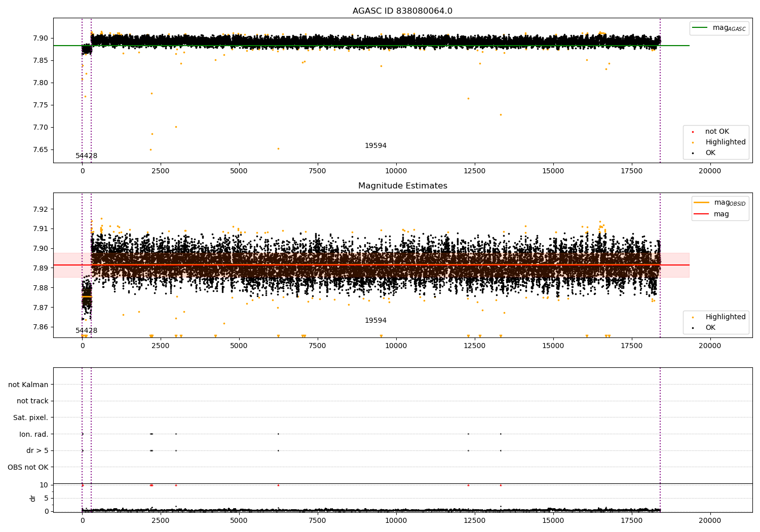Viewport: 760px width, 532px height.
Task: Click the 10000 x-axis tick under top plot
Action: point(396,171)
